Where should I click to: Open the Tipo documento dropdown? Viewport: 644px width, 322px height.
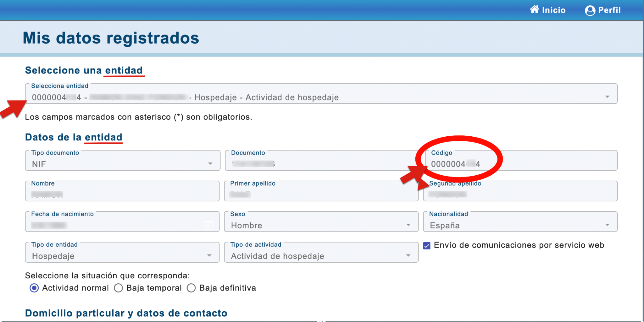[x=123, y=161]
